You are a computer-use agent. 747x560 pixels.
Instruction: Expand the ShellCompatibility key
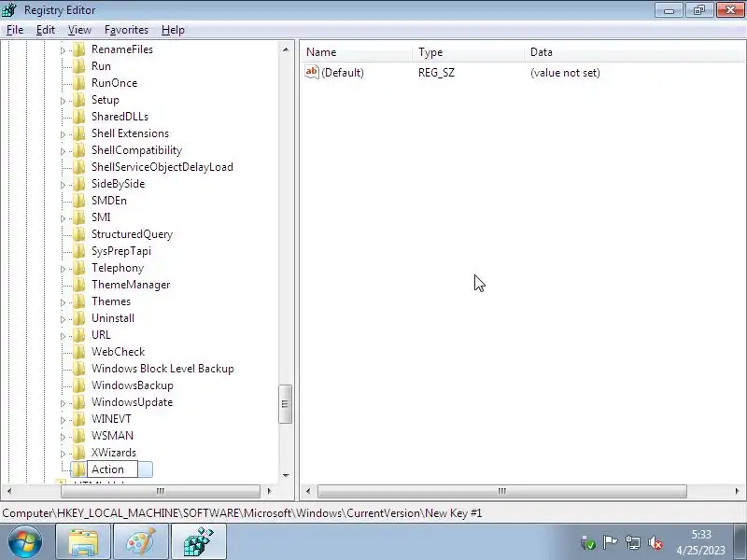[63, 151]
